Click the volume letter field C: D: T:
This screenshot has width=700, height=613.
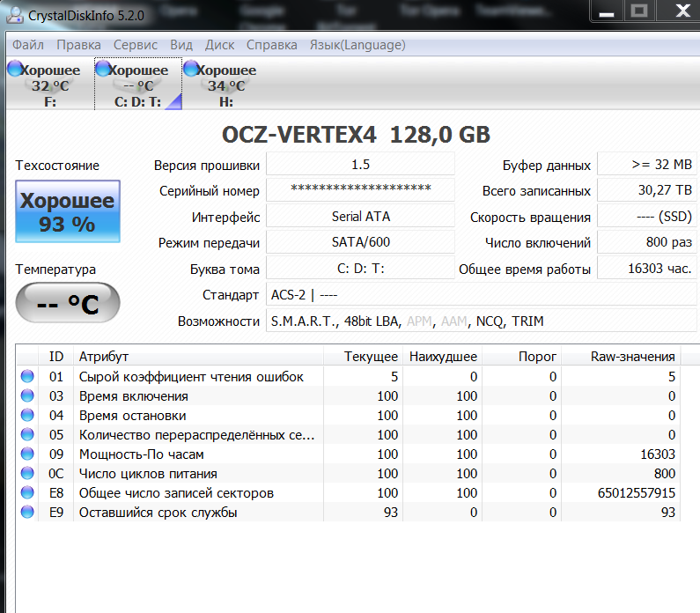pos(360,269)
